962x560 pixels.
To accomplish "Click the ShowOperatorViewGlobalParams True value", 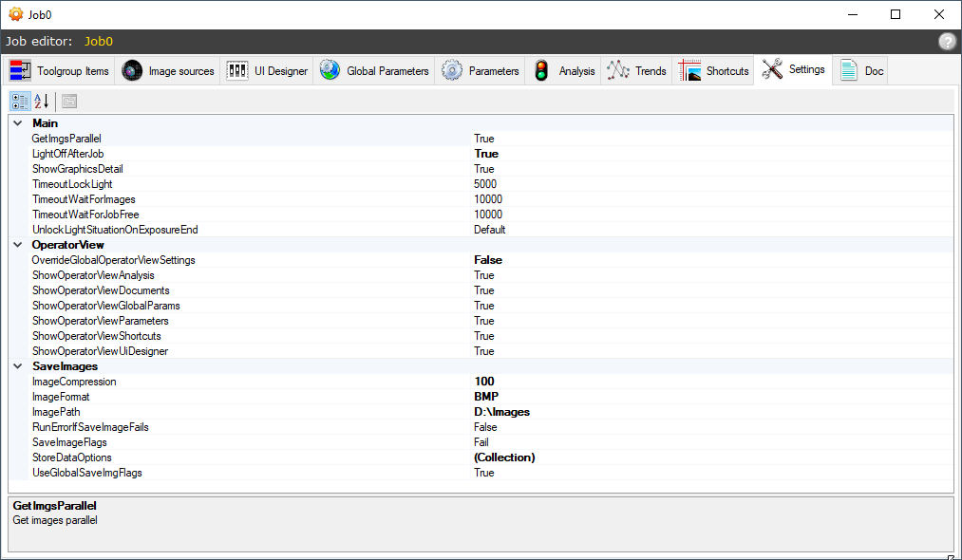I will coord(484,306).
